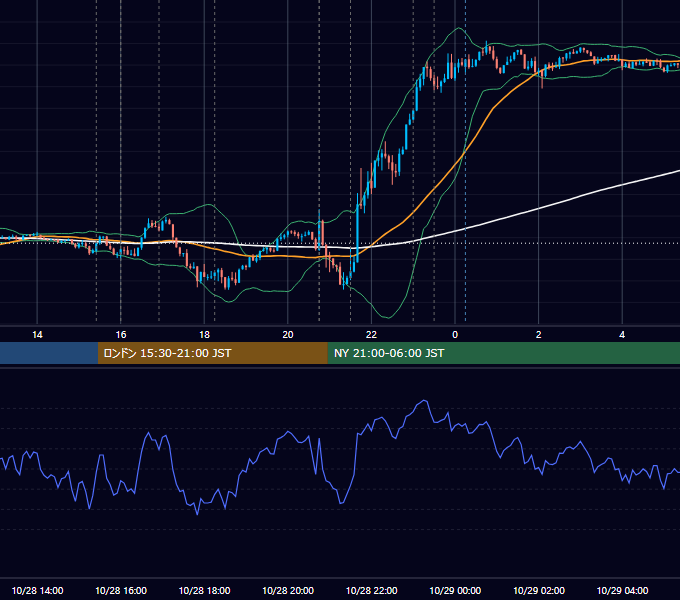Screen dimensions: 680x600
Task: Click the 20 hour label on price chart axis
Action: tap(288, 335)
